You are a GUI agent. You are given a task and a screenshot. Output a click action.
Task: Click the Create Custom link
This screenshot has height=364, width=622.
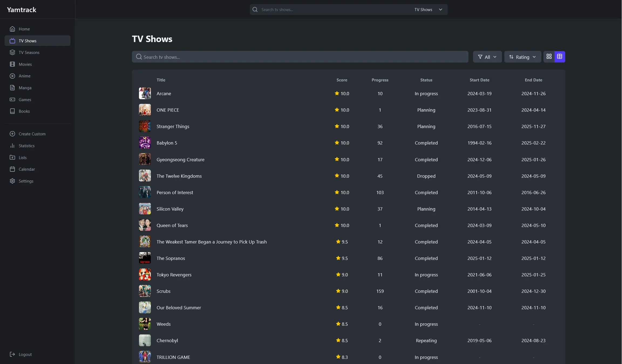(32, 134)
